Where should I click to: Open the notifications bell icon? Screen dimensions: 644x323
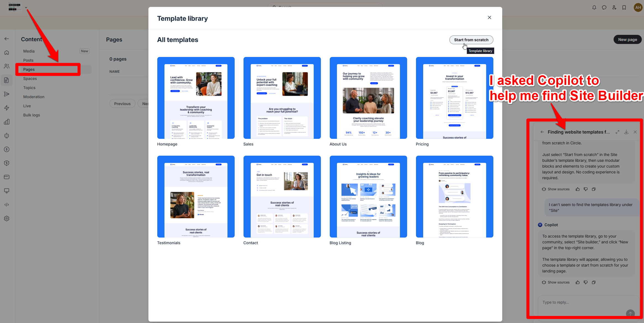pyautogui.click(x=594, y=7)
